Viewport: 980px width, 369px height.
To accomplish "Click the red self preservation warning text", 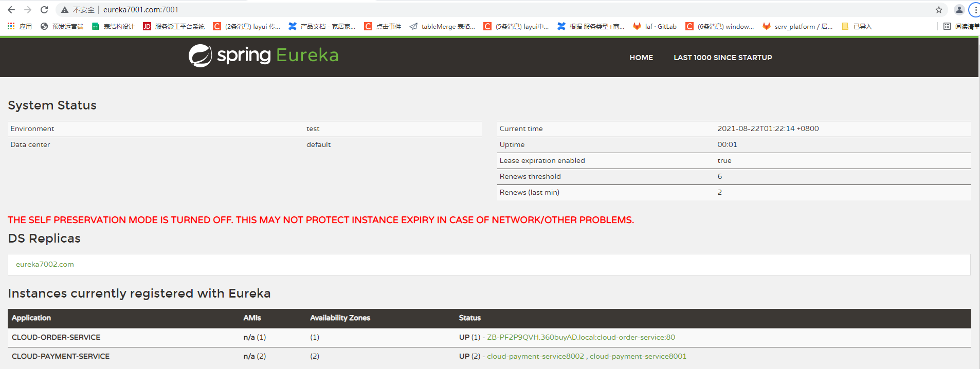I will pyautogui.click(x=321, y=220).
